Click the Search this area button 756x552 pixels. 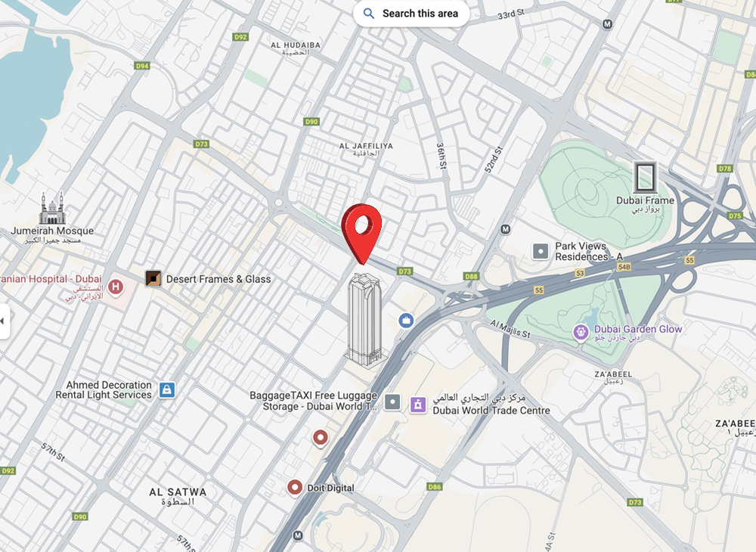411,14
